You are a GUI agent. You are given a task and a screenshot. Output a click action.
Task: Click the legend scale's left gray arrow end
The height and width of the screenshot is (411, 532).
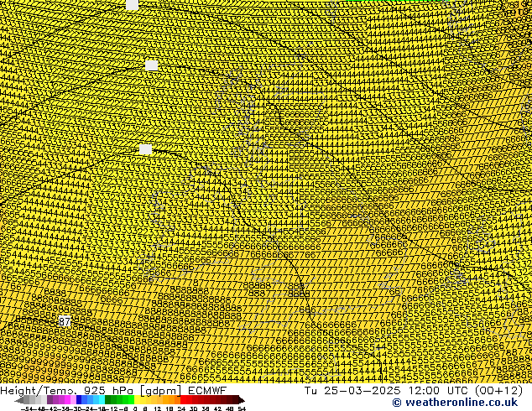coord(19,400)
